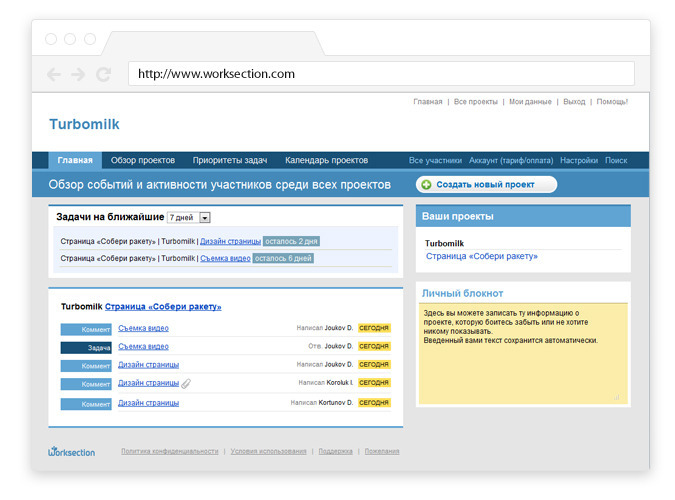Click the Worksection logo in footer
The image size is (675, 500).
(72, 452)
